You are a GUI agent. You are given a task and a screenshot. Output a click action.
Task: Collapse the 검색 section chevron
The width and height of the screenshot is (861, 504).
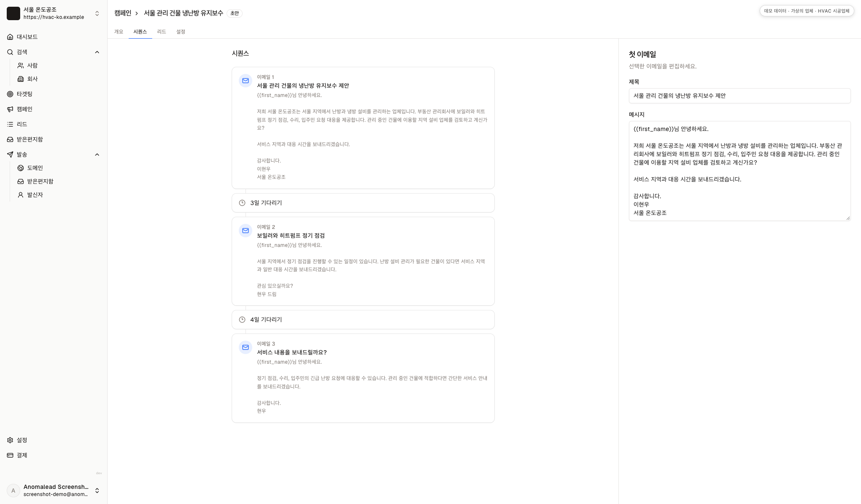97,52
